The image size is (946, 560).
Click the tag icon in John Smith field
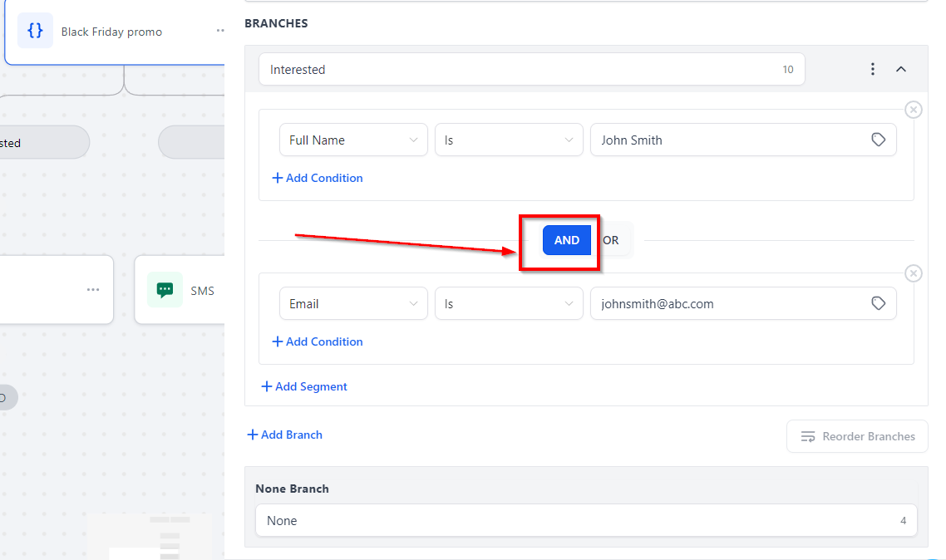879,140
